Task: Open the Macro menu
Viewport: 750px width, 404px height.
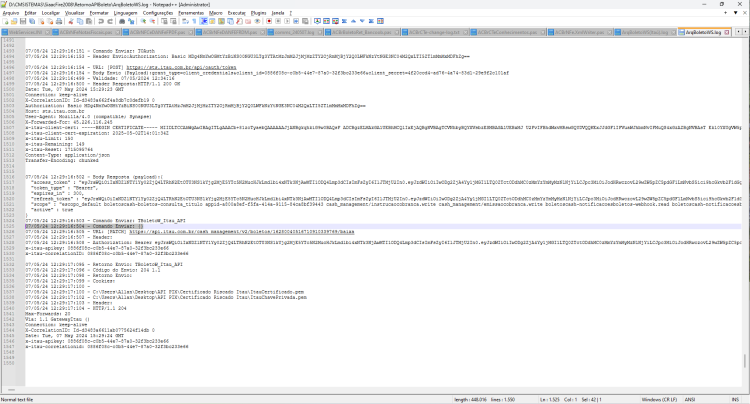Action: (216, 13)
